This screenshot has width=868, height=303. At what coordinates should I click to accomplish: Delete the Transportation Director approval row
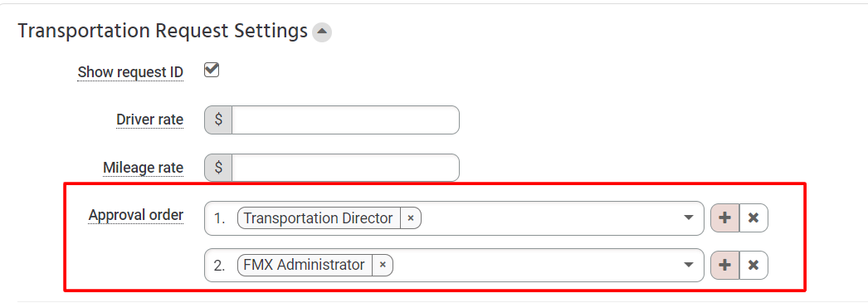click(753, 217)
